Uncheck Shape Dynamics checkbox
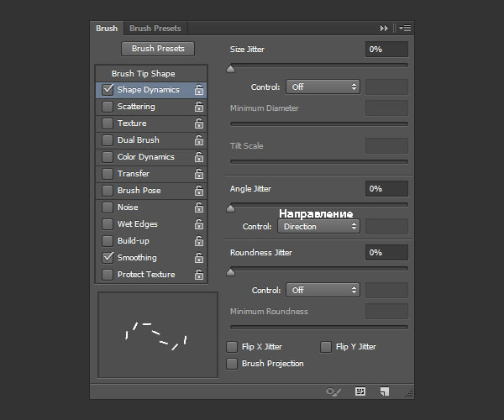Image resolution: width=504 pixels, height=420 pixels. (x=108, y=90)
